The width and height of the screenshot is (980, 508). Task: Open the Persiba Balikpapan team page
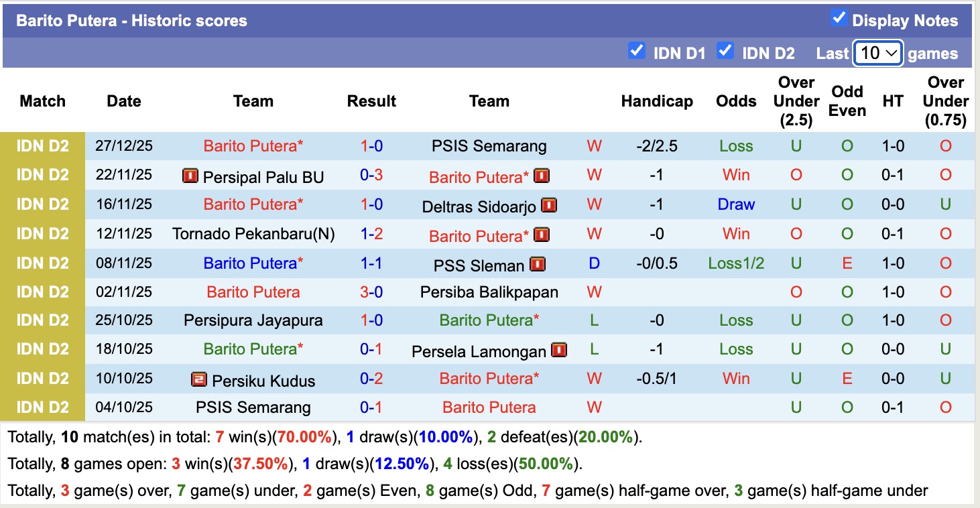(489, 292)
